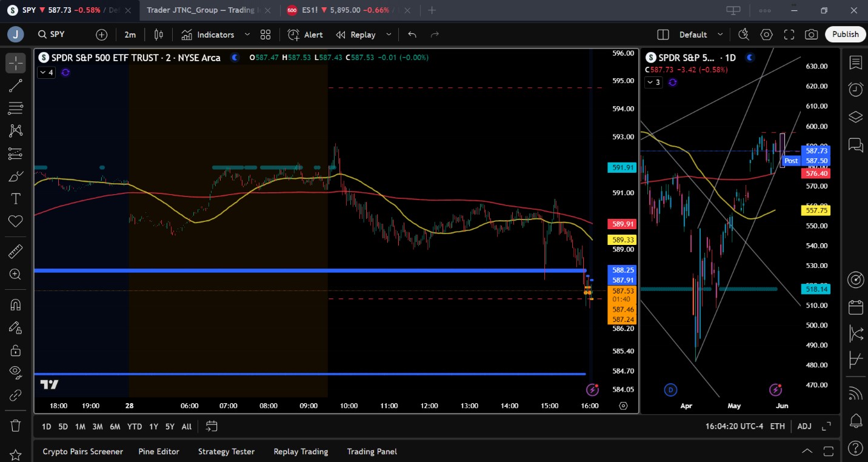Expand the favorite indicators dropdown arrow
868x462 pixels.
(x=247, y=35)
